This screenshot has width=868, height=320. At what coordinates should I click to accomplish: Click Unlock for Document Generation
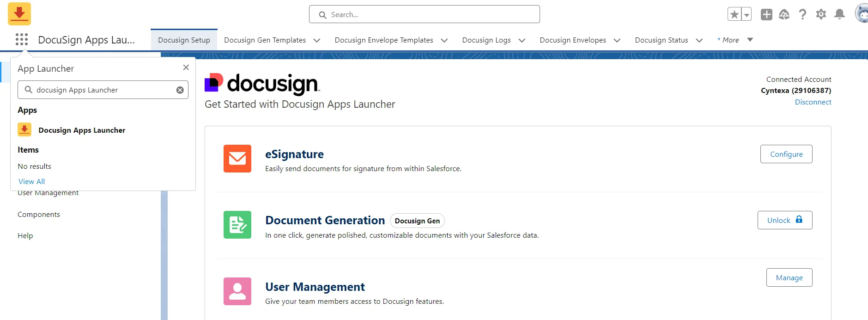click(785, 220)
